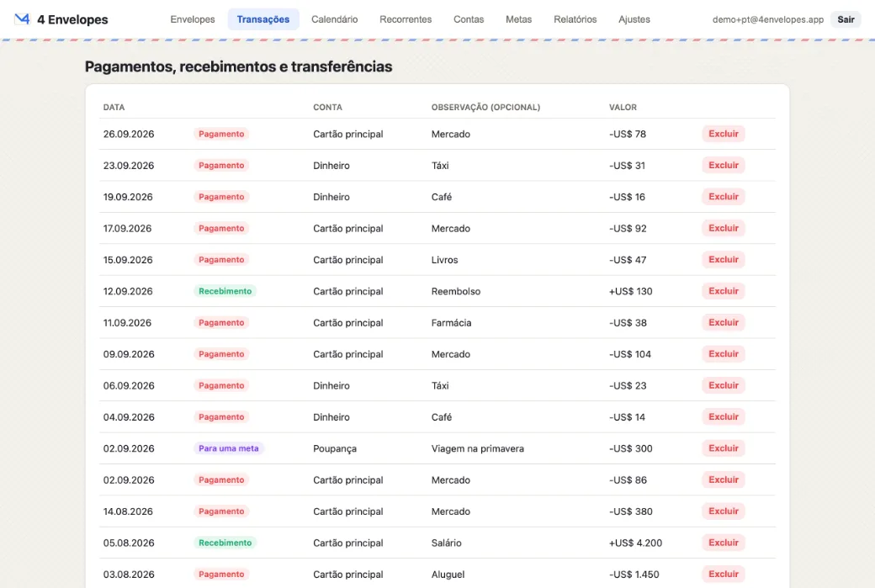The height and width of the screenshot is (588, 875).
Task: Delete the 26.09.2026 Mercado transaction
Action: pos(724,134)
